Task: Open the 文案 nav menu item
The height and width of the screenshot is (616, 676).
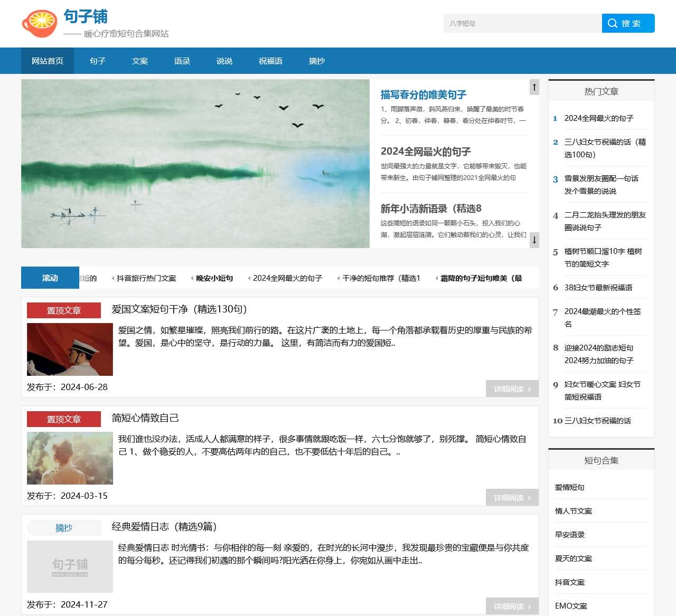Action: point(140,61)
